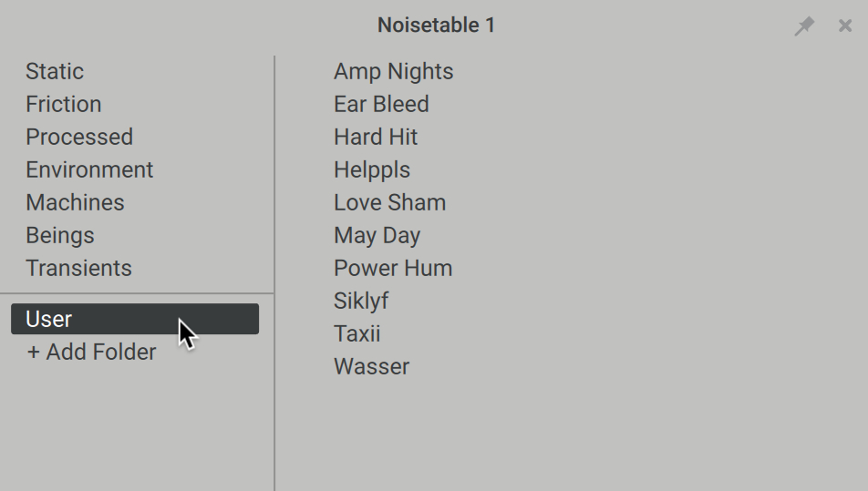The height and width of the screenshot is (491, 868).
Task: Choose the Processed category
Action: pyautogui.click(x=79, y=137)
